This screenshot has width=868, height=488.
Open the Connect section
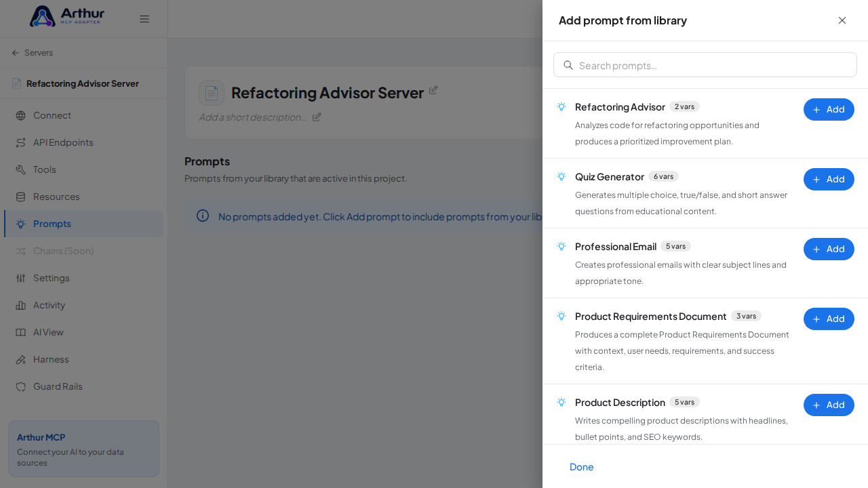click(x=84, y=115)
